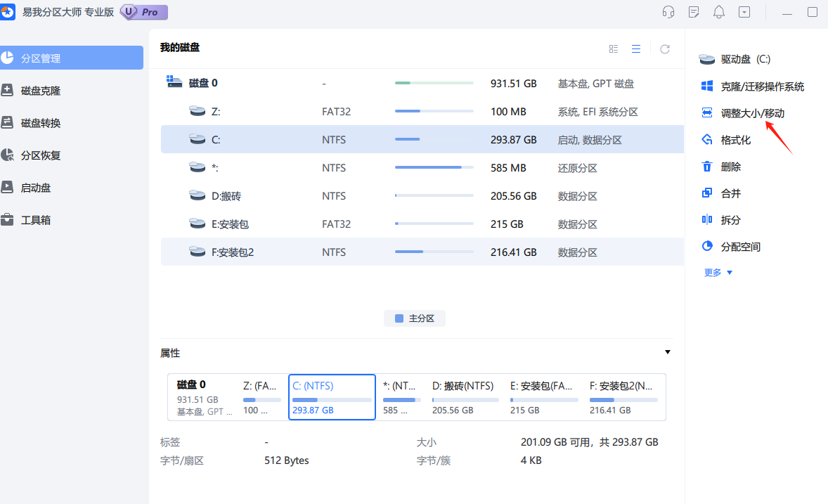Select E: 安装包 block in disk map
Screen dimensions: 828x504
point(544,397)
